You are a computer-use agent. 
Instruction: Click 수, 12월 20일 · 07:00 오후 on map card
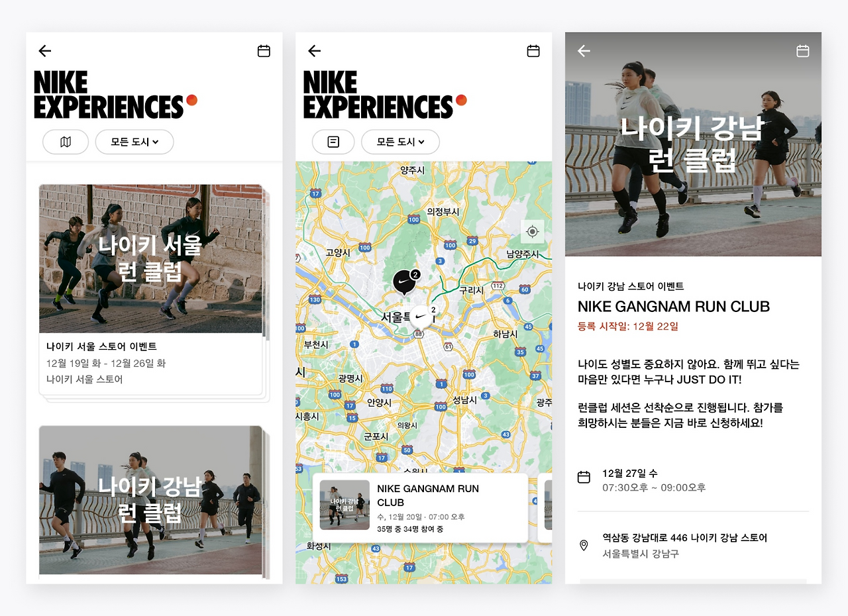[x=421, y=517]
